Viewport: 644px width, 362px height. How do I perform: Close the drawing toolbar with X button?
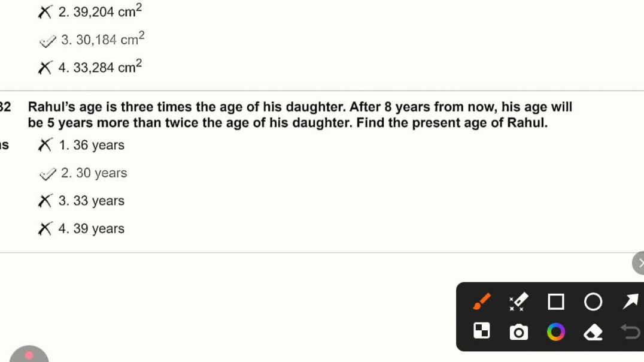point(639,263)
